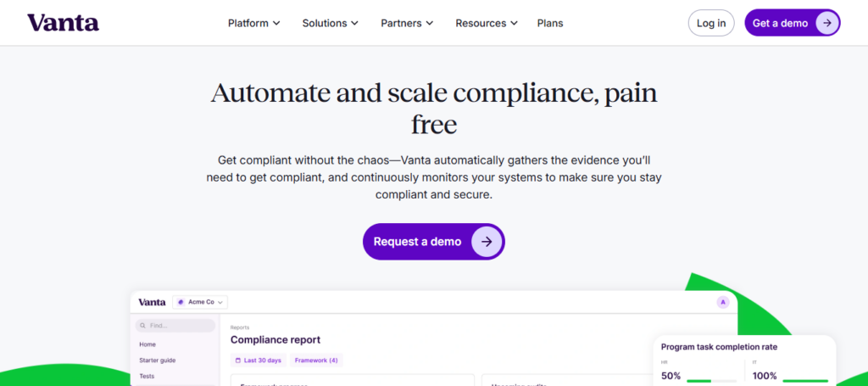Open Starter guide in the sidebar
The width and height of the screenshot is (868, 386).
pyautogui.click(x=157, y=361)
